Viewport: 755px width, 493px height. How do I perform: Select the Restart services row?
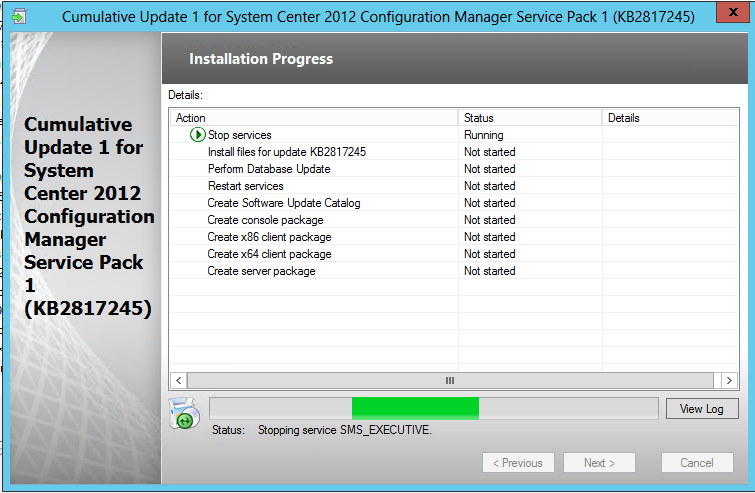[x=454, y=186]
